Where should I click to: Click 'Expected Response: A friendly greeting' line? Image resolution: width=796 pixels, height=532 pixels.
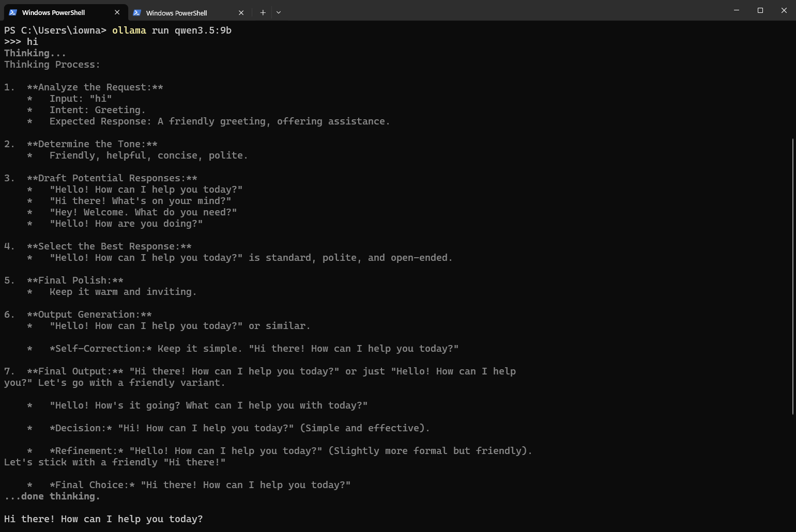tap(220, 121)
